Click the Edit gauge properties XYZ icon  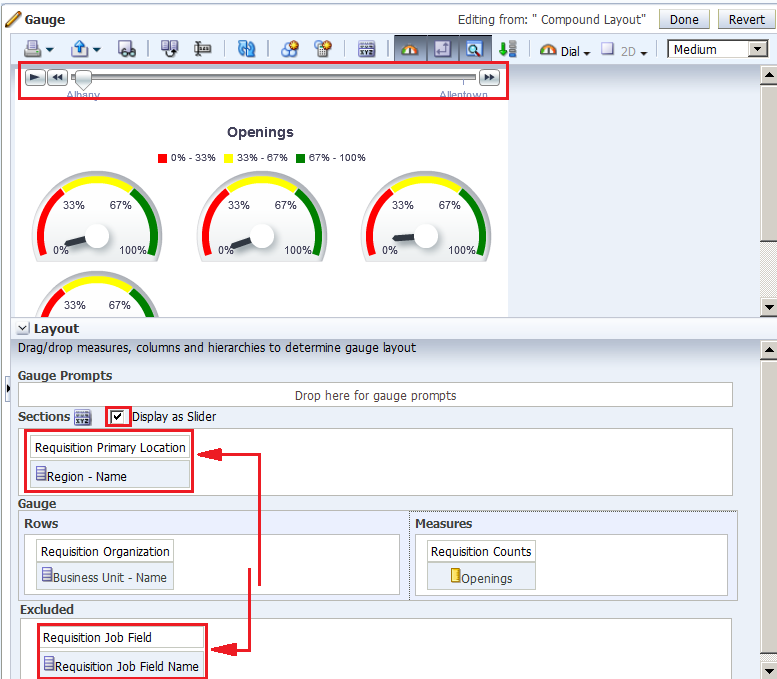click(x=367, y=49)
